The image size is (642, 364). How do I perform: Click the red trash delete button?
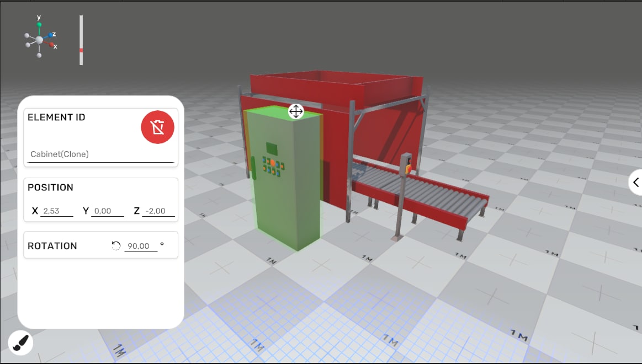click(157, 127)
